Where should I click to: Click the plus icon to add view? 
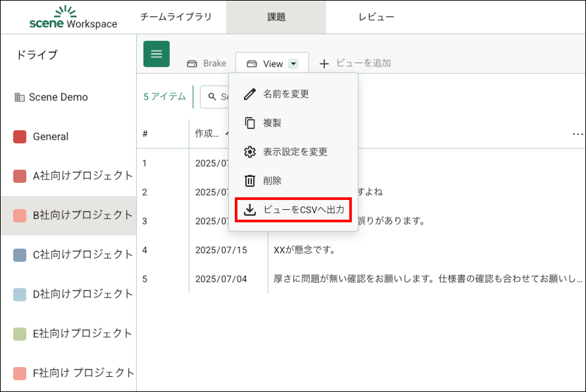tap(324, 64)
